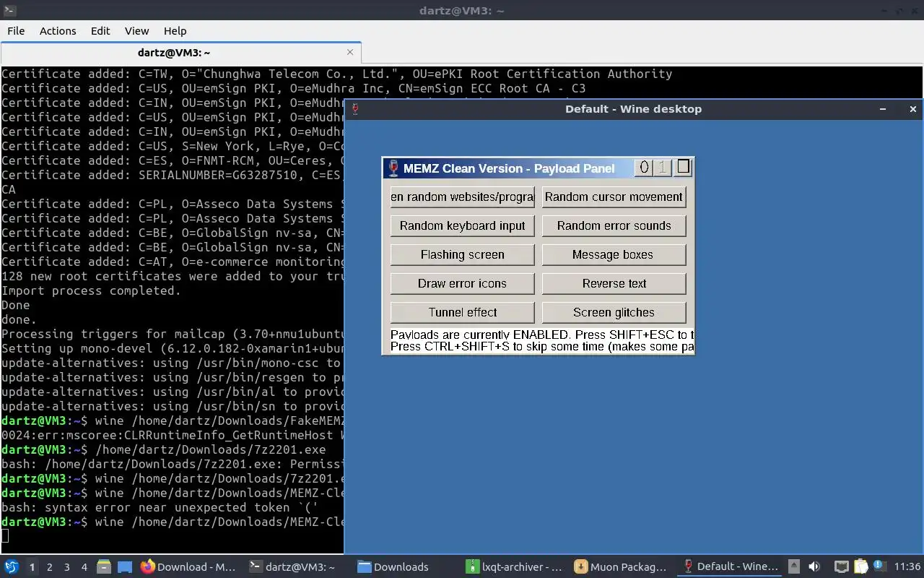Image resolution: width=924 pixels, height=578 pixels.
Task: Minimize the Wine desktop window
Action: coord(883,109)
